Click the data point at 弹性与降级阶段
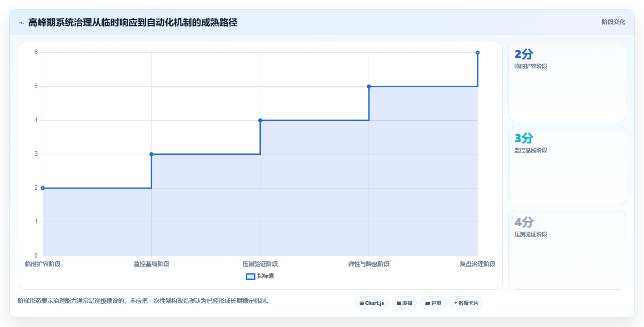This screenshot has height=327, width=644. (369, 86)
